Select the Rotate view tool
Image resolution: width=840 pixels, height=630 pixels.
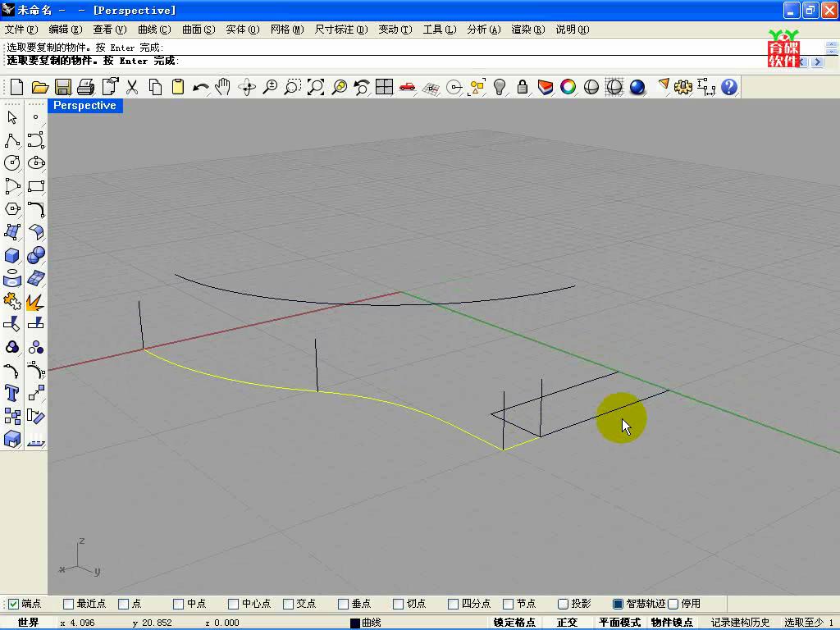point(247,87)
